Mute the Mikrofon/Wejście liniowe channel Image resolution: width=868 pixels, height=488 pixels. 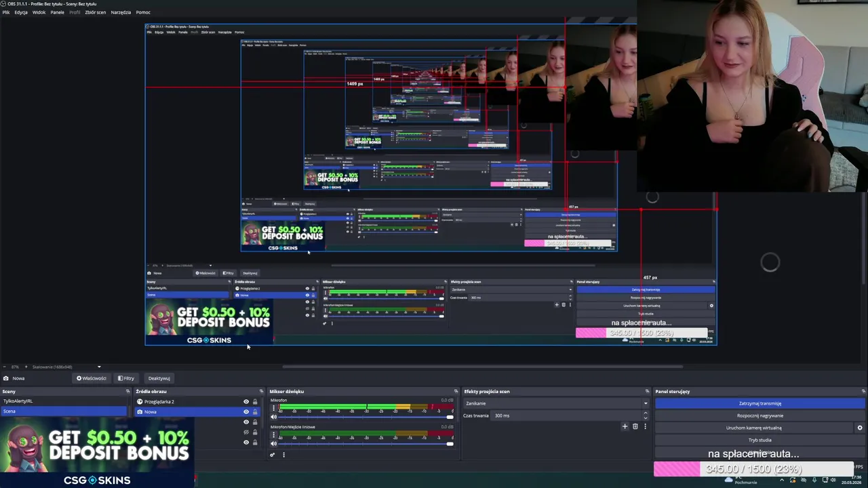click(273, 443)
